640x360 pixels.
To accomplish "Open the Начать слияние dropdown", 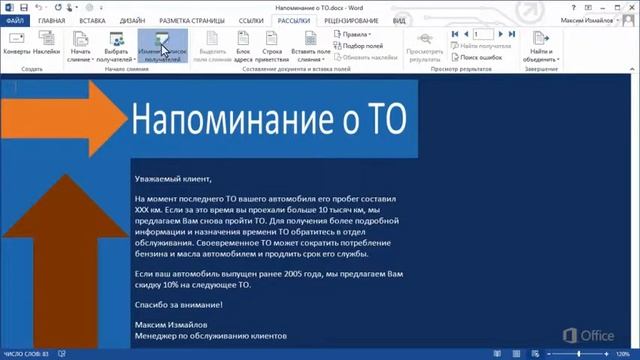I will coord(80,46).
